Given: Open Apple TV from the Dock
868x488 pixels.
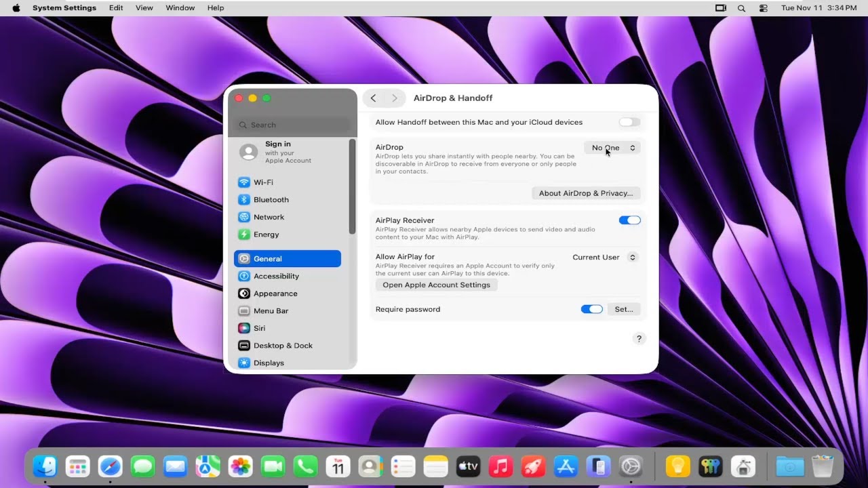Looking at the screenshot, I should click(468, 466).
